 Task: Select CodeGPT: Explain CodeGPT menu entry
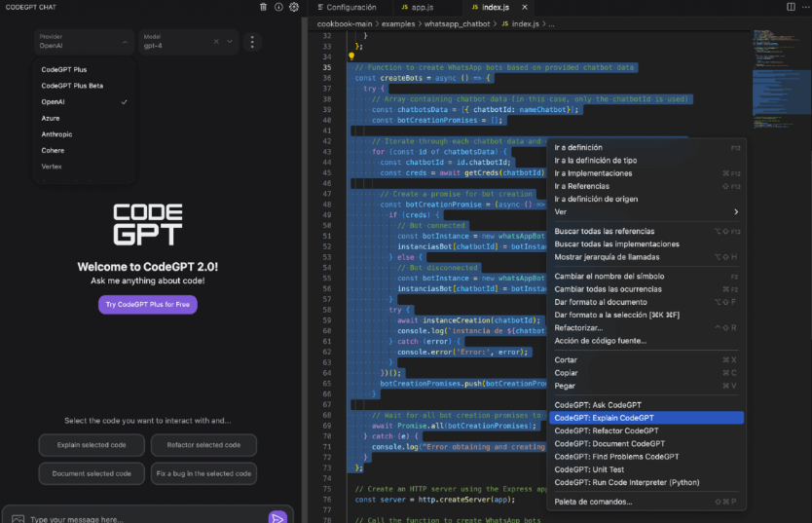(604, 418)
